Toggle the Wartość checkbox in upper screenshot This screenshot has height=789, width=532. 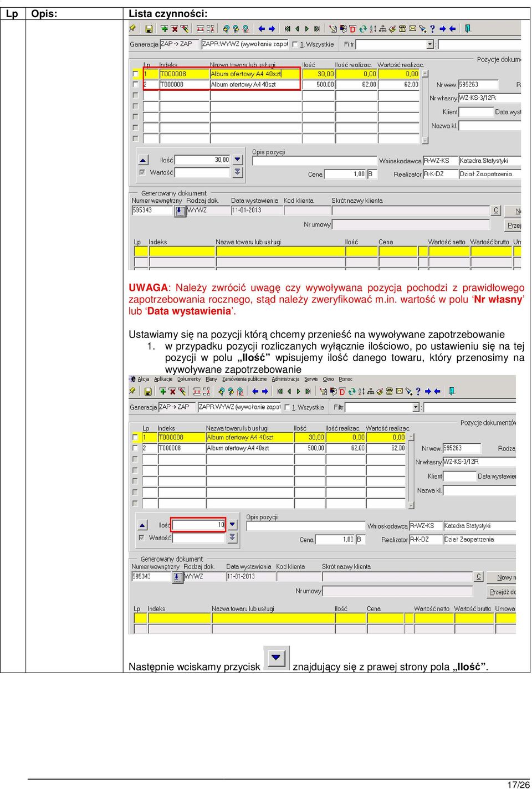(142, 172)
